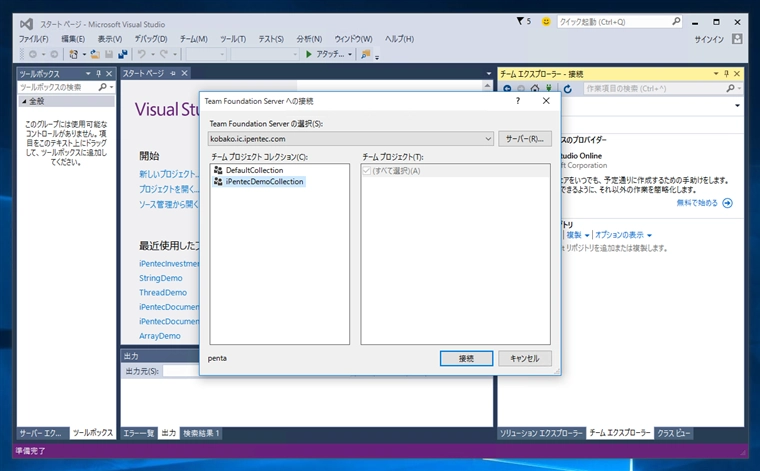Click Team Explorer back arrow icon
The height and width of the screenshot is (471, 760).
click(x=507, y=89)
